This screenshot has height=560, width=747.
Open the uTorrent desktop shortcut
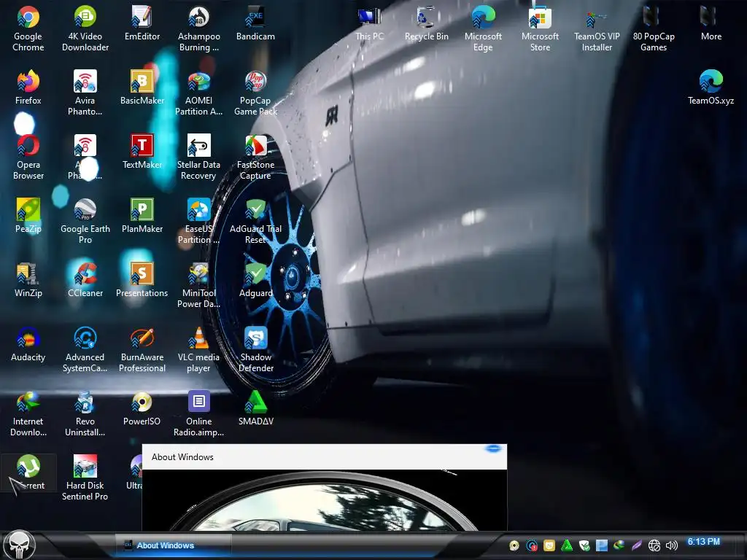pyautogui.click(x=28, y=472)
